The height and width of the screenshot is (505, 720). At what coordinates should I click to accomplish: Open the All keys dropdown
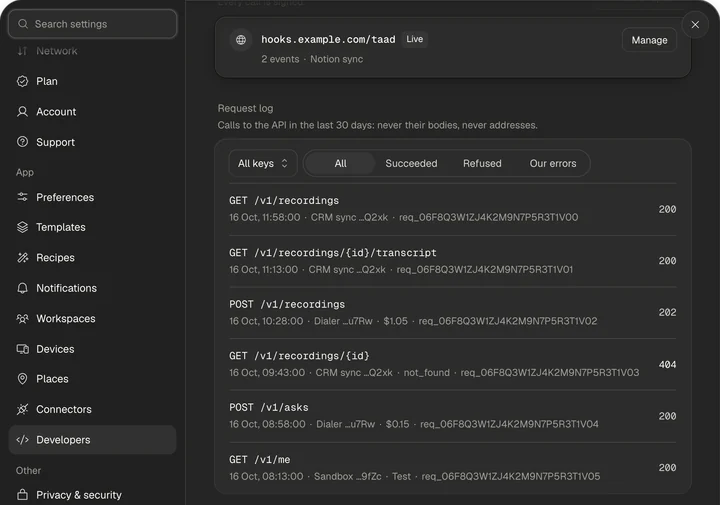point(263,163)
